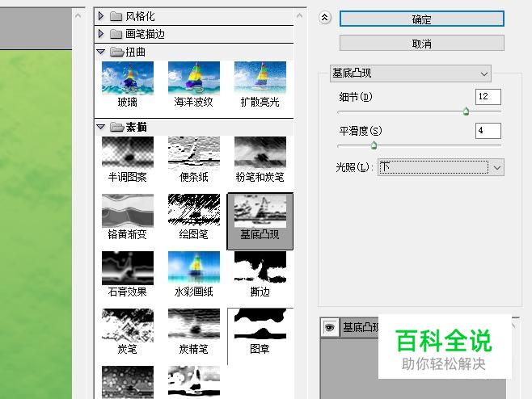Image resolution: width=532 pixels, height=399 pixels.
Task: Select the 扩散亮光 filter thumbnail
Action: click(260, 78)
